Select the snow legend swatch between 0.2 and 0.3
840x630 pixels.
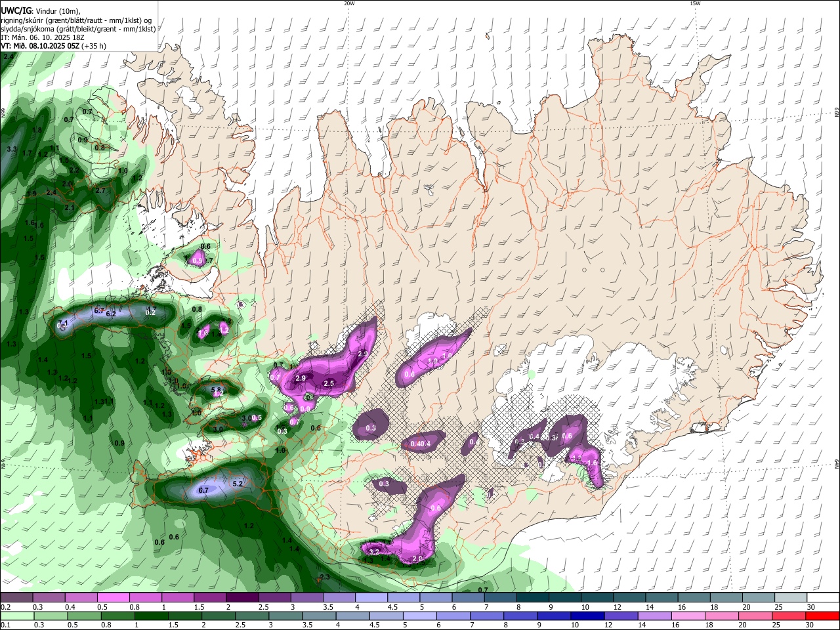click(x=16, y=597)
